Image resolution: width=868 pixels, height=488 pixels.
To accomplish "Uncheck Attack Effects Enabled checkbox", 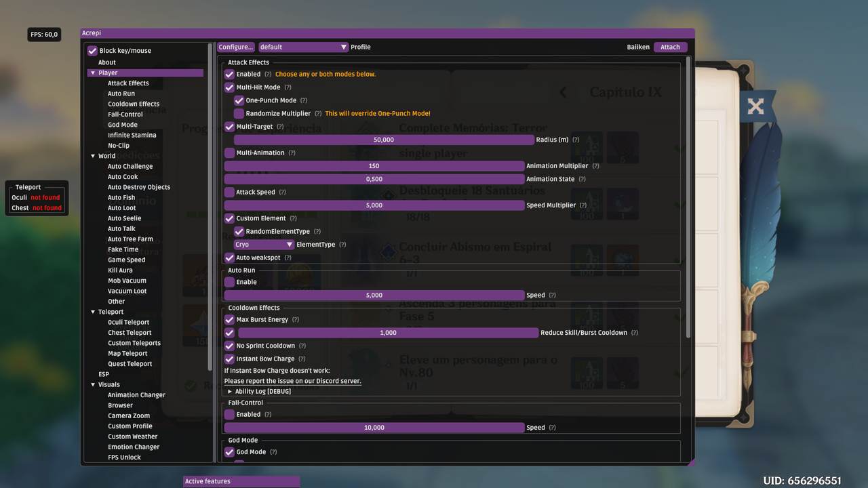I will 229,75.
